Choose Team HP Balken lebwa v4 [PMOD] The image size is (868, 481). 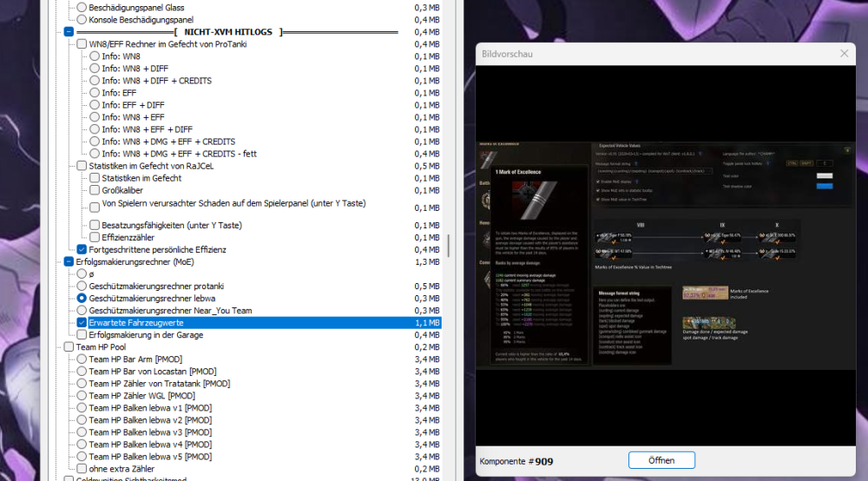[82, 444]
